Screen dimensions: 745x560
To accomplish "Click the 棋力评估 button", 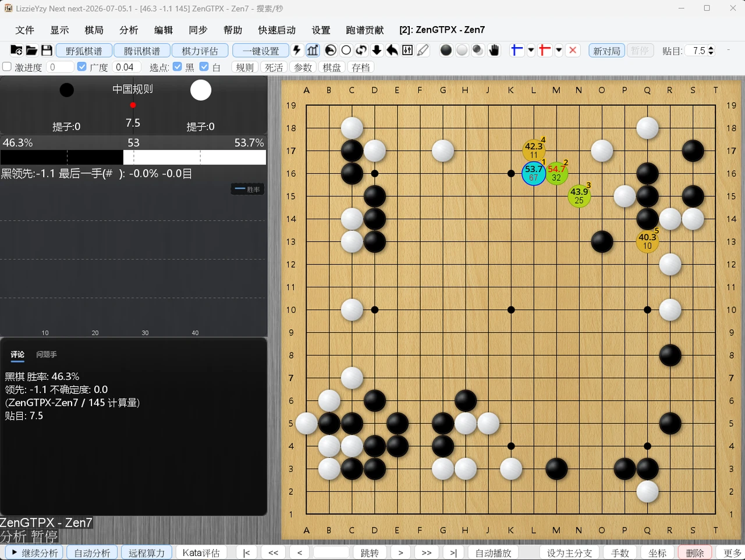I will [x=200, y=51].
